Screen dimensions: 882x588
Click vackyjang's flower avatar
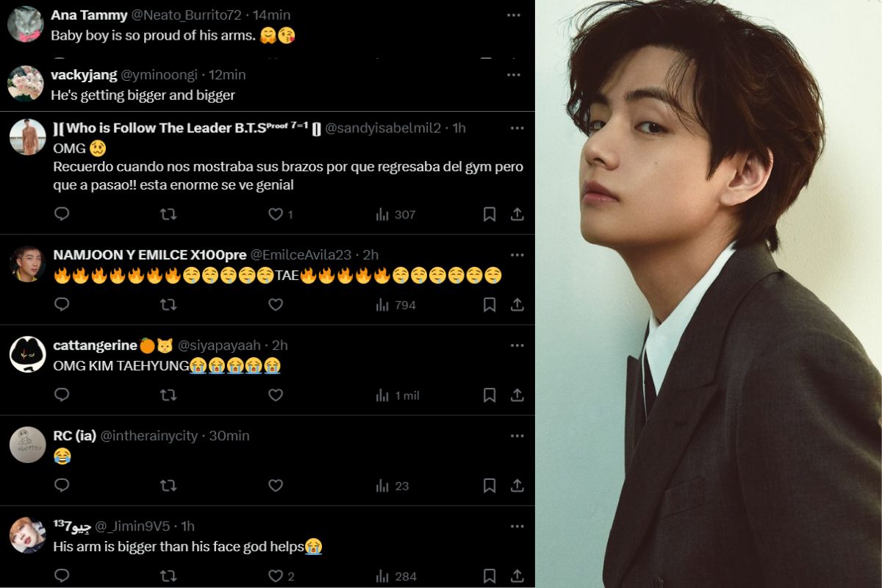[x=25, y=83]
